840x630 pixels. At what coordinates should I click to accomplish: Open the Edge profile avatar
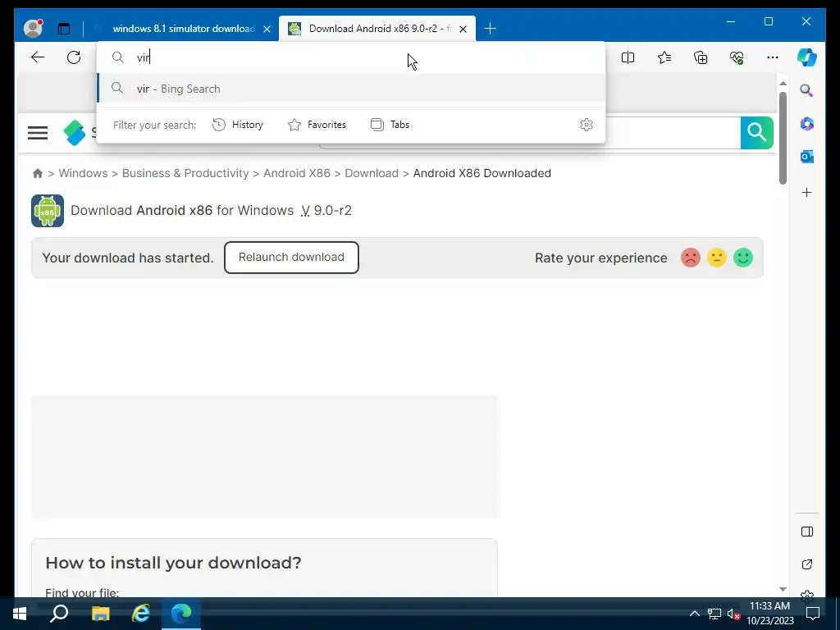click(33, 29)
